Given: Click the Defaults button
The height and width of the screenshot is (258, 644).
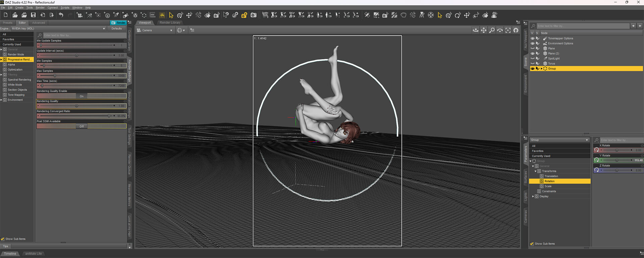Looking at the screenshot, I should [x=117, y=28].
